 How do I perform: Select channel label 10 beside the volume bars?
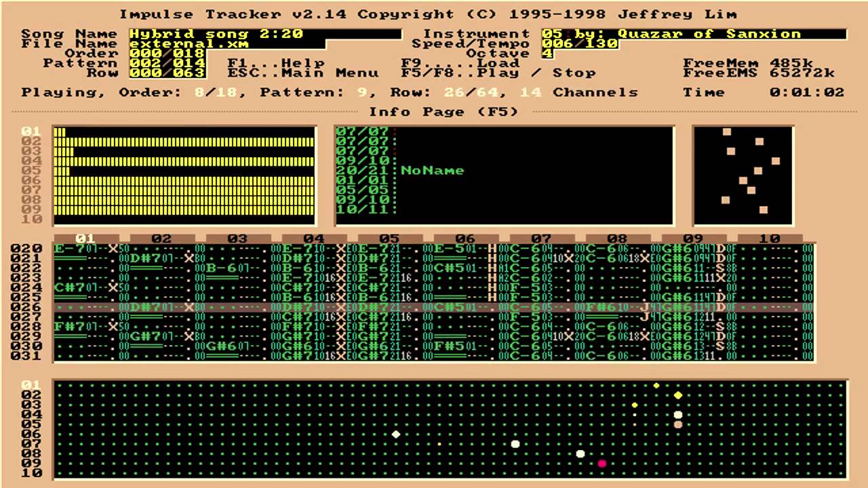pos(32,220)
